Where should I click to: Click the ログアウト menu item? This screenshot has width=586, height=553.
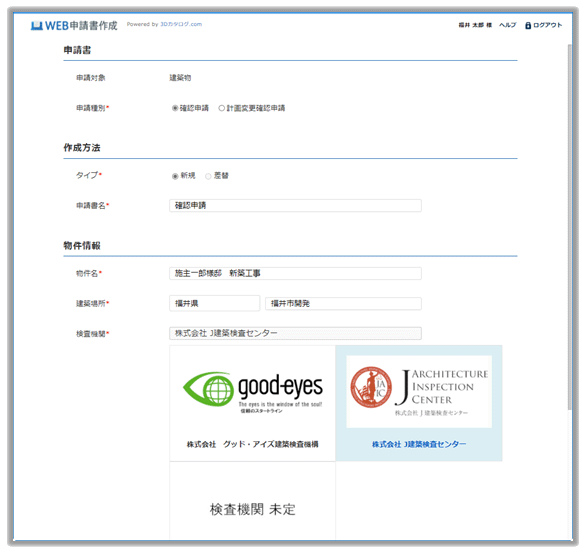548,25
